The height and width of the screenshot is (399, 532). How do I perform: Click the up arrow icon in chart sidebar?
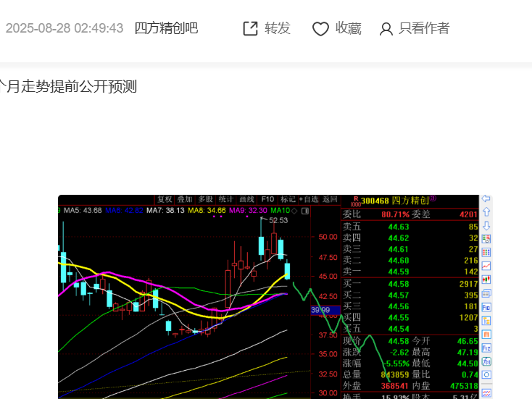[x=486, y=212]
